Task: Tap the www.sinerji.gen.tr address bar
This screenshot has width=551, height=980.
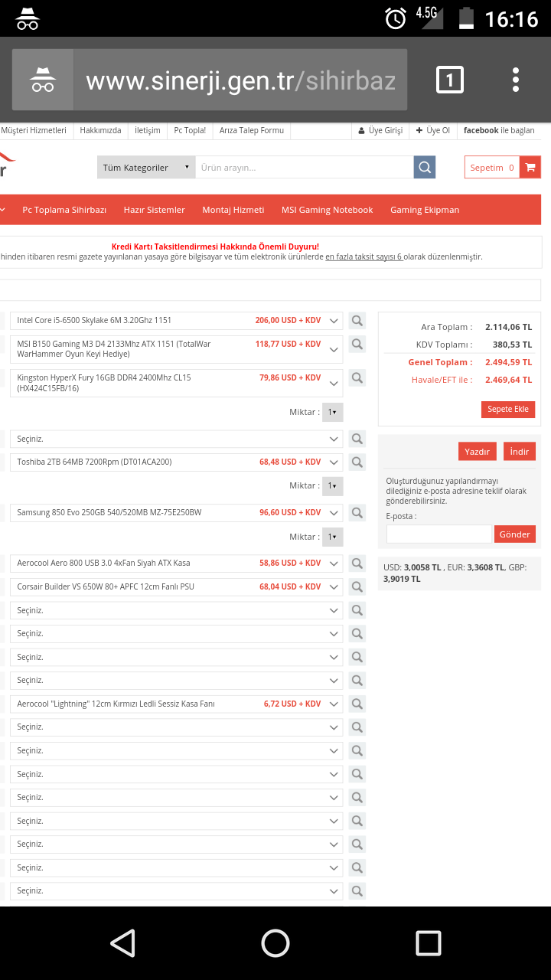Action: (240, 80)
